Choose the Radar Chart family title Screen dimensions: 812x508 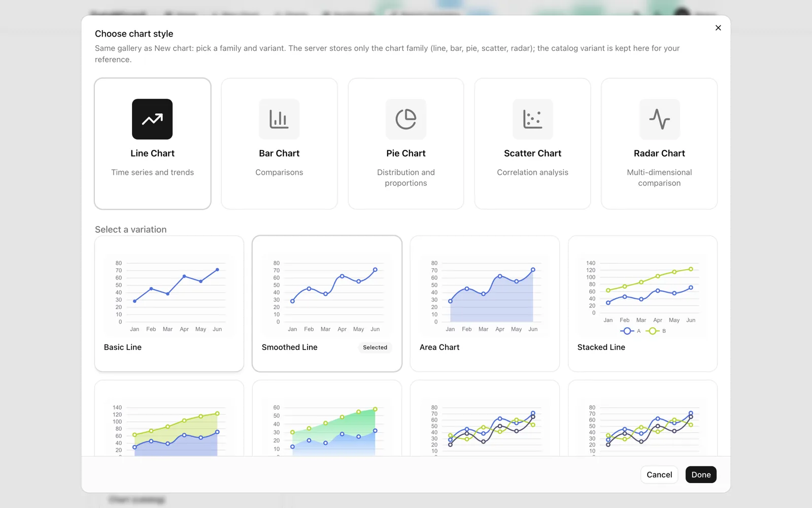point(659,153)
